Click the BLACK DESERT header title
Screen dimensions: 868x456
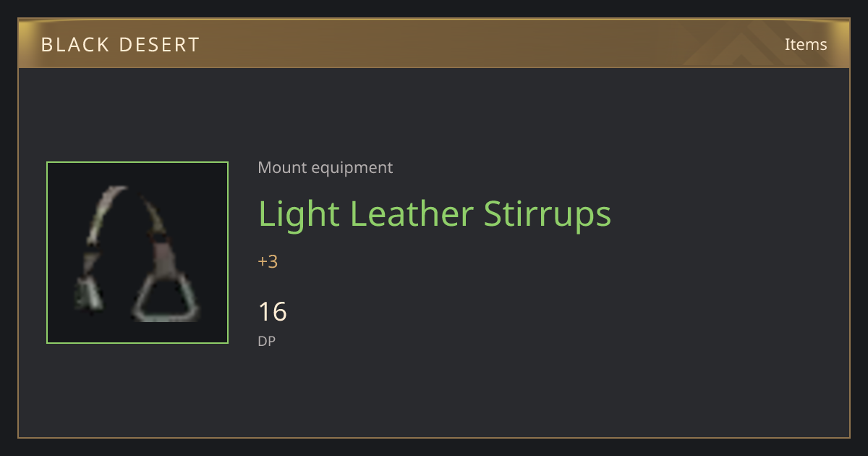pyautogui.click(x=120, y=45)
